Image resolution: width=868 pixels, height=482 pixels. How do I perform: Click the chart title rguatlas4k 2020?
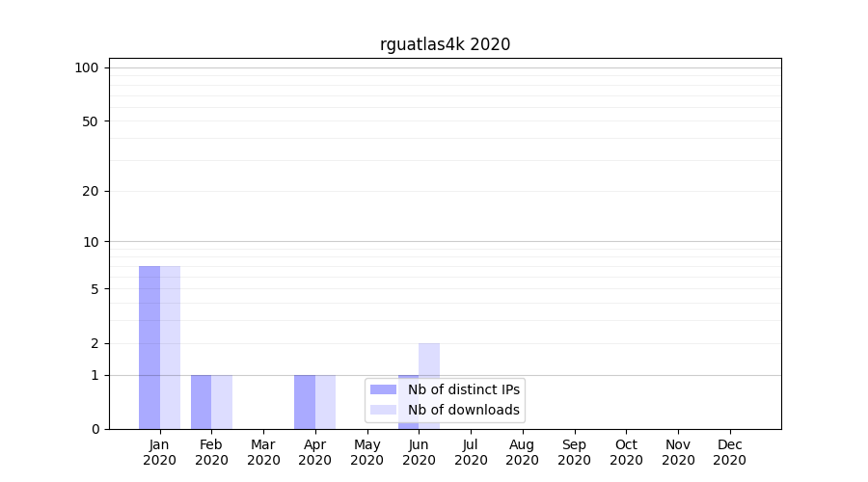(x=445, y=44)
